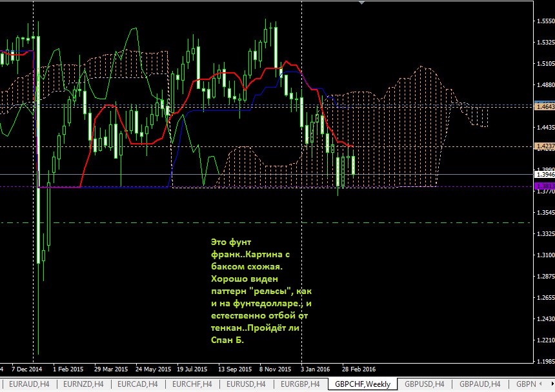Click the chart tabs scroll-right arrow
Viewport: 555px width, 392px height.
552,384
